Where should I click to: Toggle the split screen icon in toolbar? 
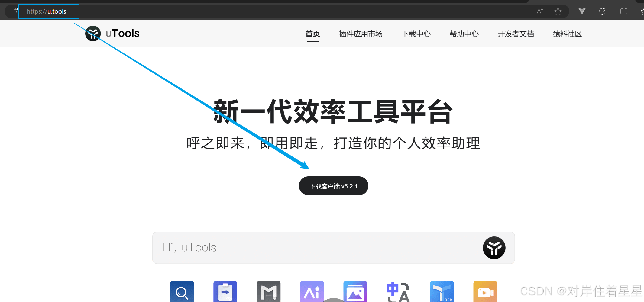624,11
